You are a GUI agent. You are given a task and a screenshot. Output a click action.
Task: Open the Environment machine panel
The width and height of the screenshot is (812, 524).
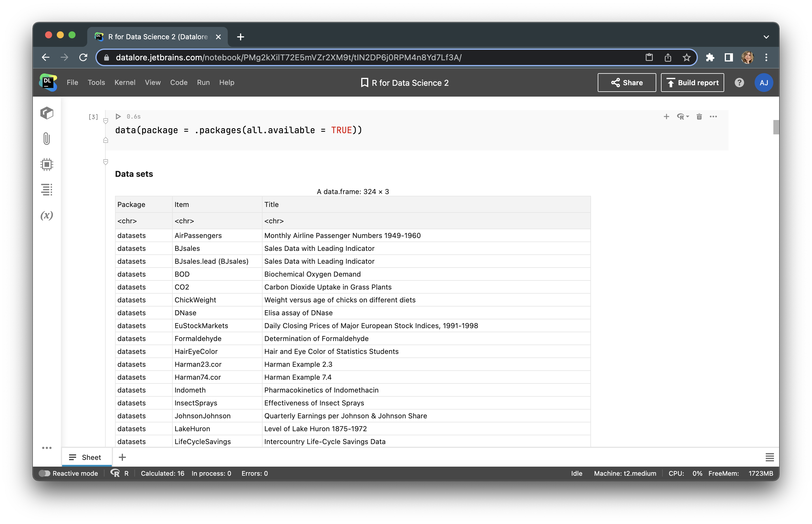click(x=47, y=164)
